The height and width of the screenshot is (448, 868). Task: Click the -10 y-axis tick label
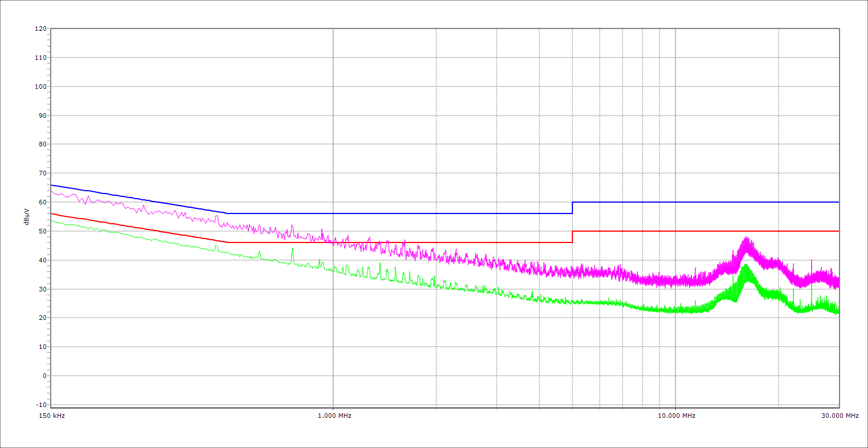(x=40, y=405)
